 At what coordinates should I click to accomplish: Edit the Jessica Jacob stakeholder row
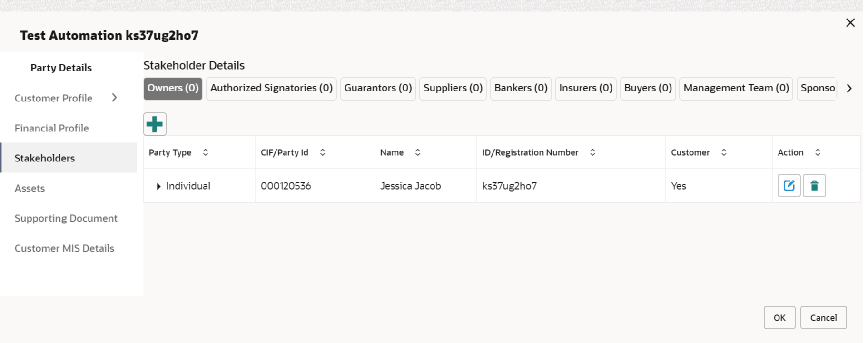[789, 185]
